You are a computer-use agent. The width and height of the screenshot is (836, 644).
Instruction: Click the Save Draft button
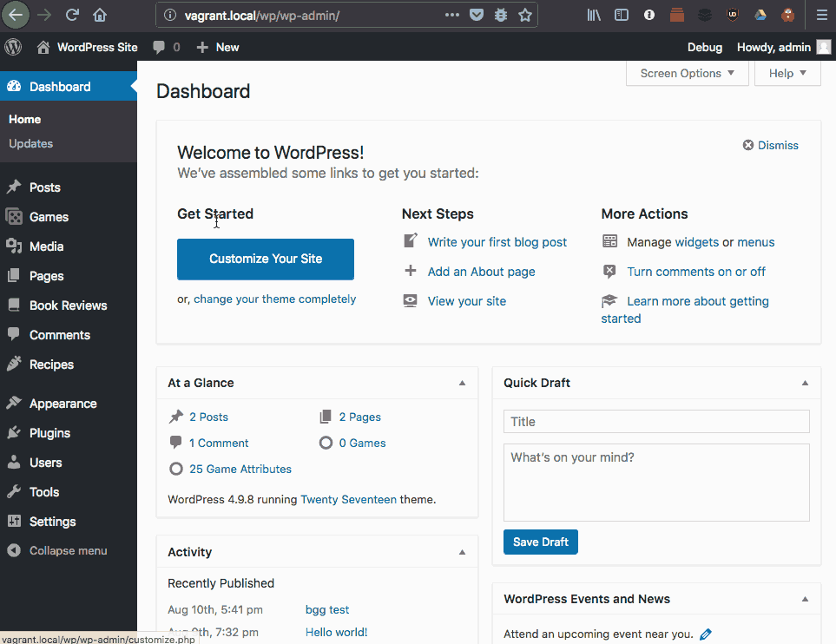pyautogui.click(x=541, y=542)
